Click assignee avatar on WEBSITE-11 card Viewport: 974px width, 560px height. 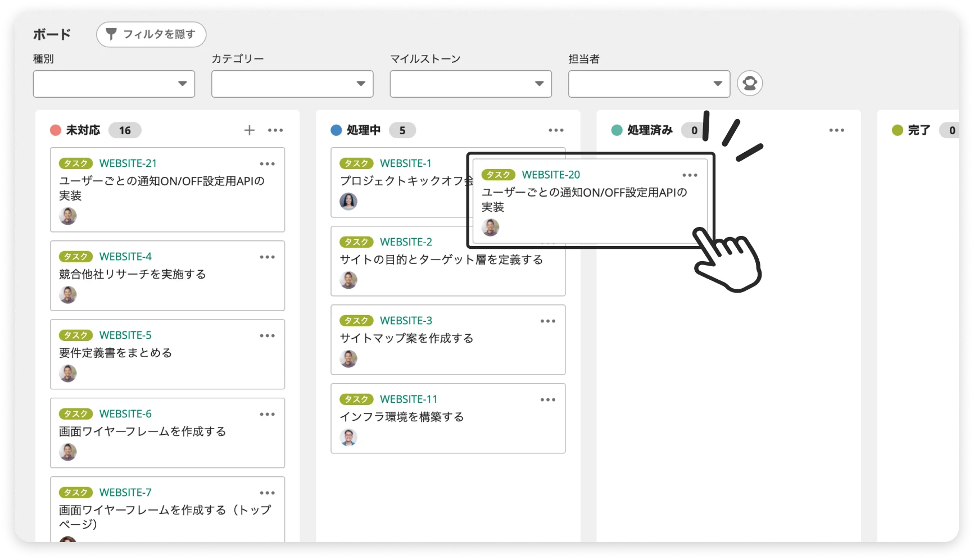(348, 437)
